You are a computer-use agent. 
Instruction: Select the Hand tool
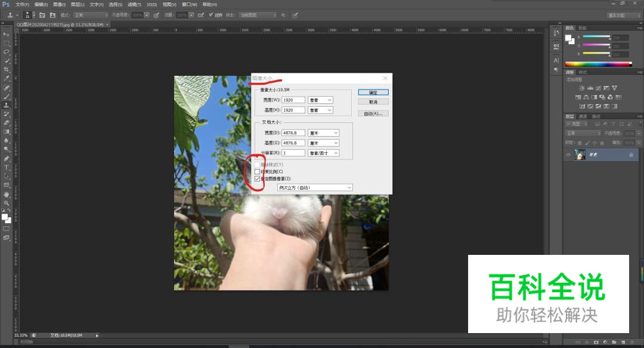click(7, 194)
